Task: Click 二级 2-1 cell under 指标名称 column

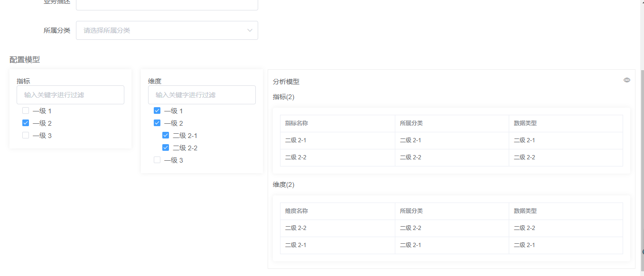Action: point(337,140)
